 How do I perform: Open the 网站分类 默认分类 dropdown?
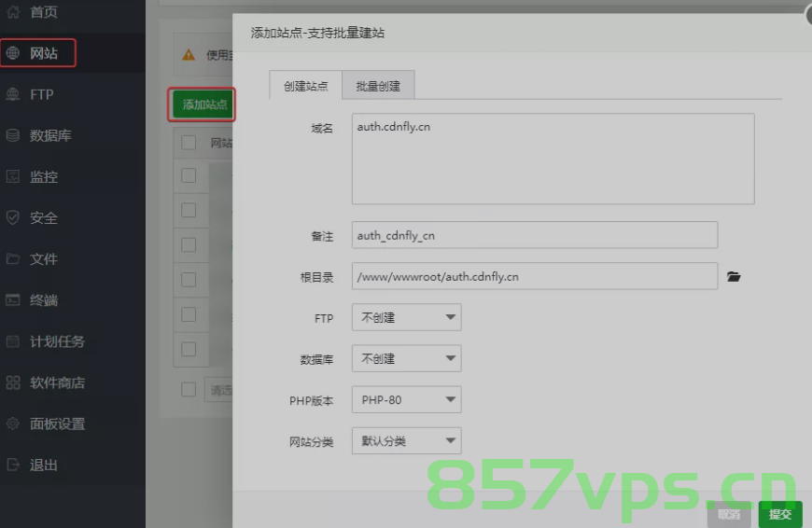click(407, 440)
